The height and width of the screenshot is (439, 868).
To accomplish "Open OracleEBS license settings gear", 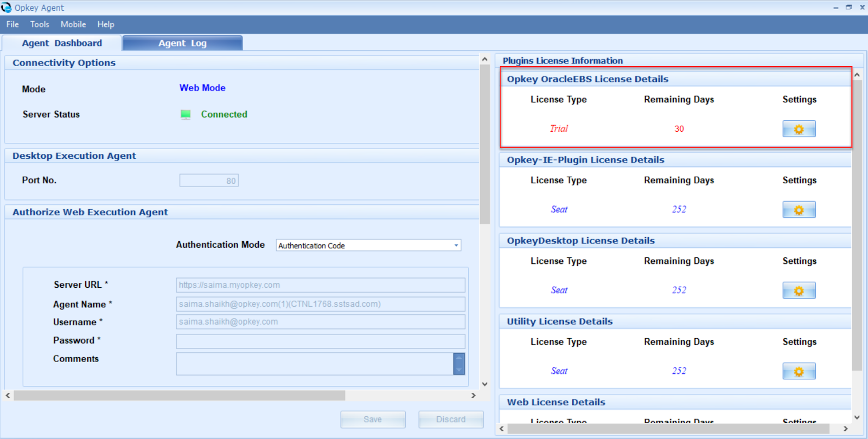I will [x=799, y=129].
